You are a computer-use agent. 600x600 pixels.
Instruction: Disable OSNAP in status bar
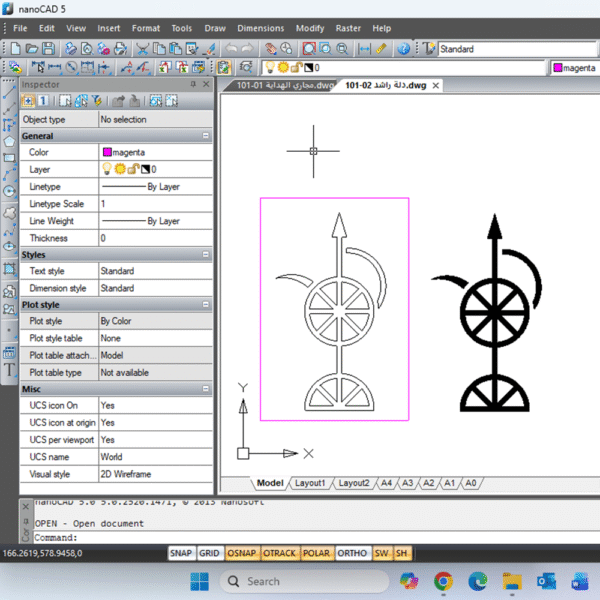240,553
